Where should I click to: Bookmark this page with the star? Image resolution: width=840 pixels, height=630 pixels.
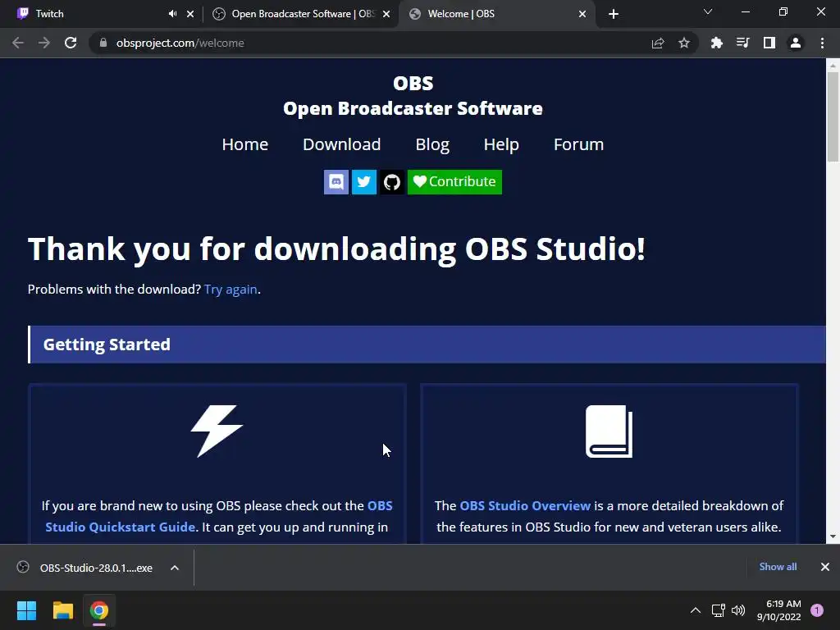point(684,43)
